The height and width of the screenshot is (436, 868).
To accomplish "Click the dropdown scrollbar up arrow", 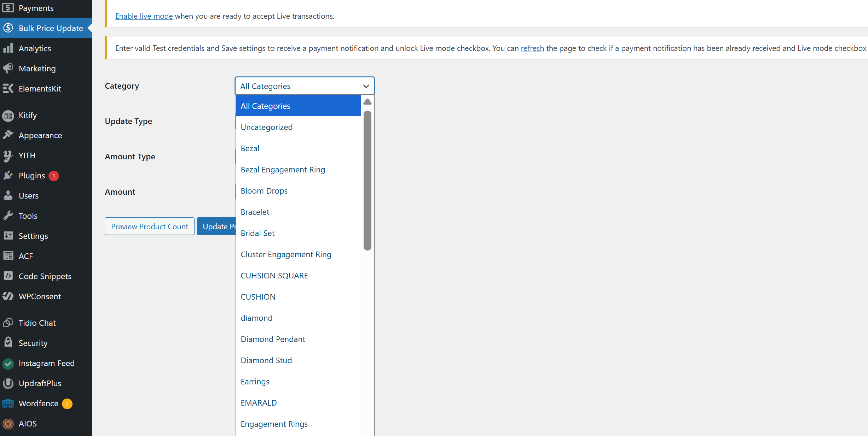I will 368,102.
